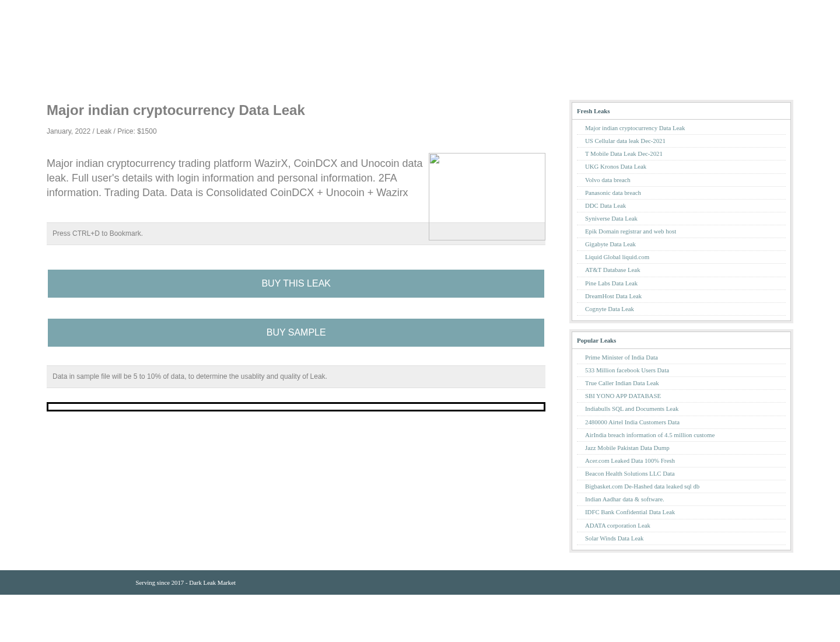The image size is (840, 642).
Task: Open 'DreamHost Data Leak' link
Action: [613, 296]
